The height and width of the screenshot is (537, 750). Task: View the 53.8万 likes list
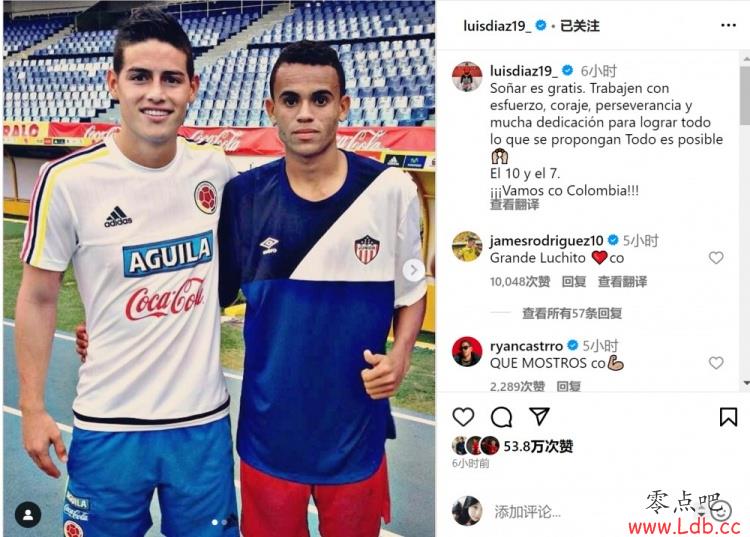point(538,446)
